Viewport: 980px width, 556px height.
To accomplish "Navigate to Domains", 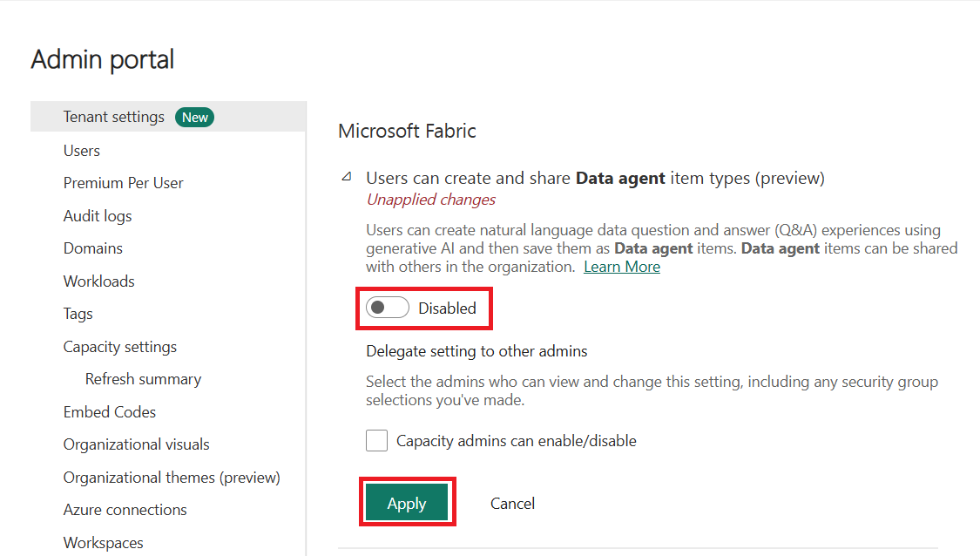I will (x=93, y=248).
